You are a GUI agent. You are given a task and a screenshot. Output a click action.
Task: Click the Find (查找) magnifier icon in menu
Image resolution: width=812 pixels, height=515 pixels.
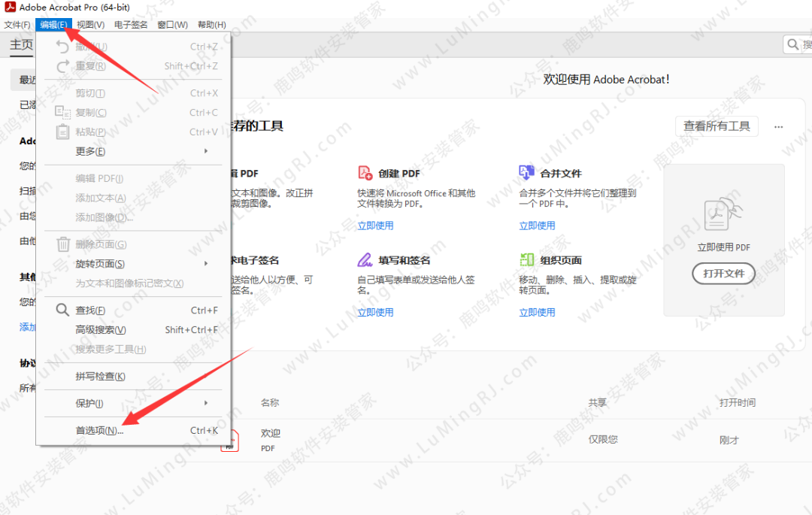click(63, 310)
